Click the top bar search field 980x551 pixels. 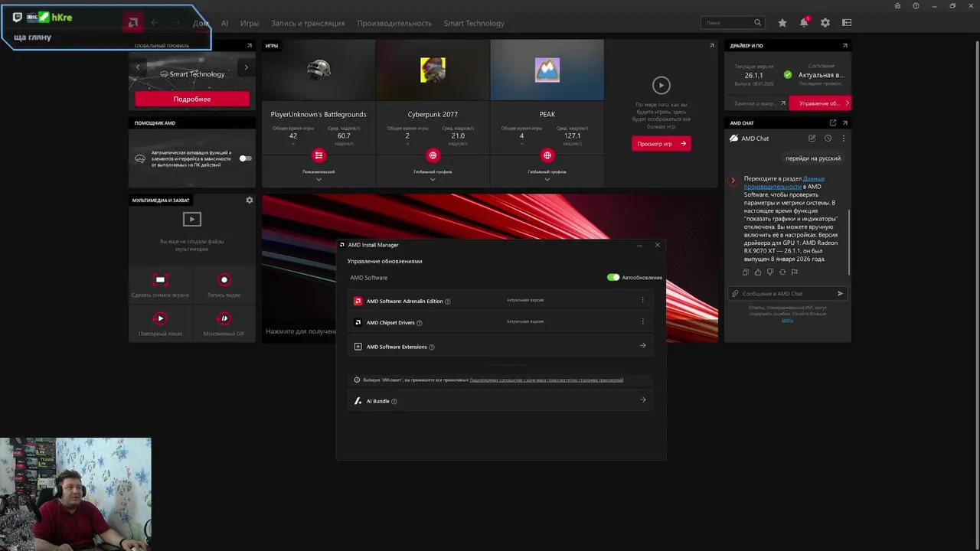(x=733, y=23)
